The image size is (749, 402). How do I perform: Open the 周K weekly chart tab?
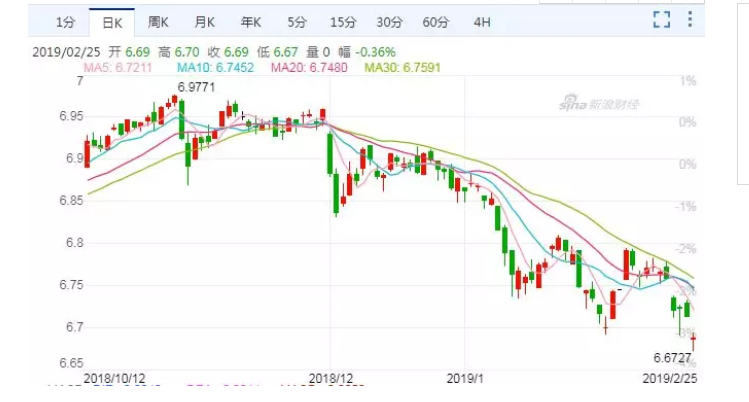click(x=157, y=21)
